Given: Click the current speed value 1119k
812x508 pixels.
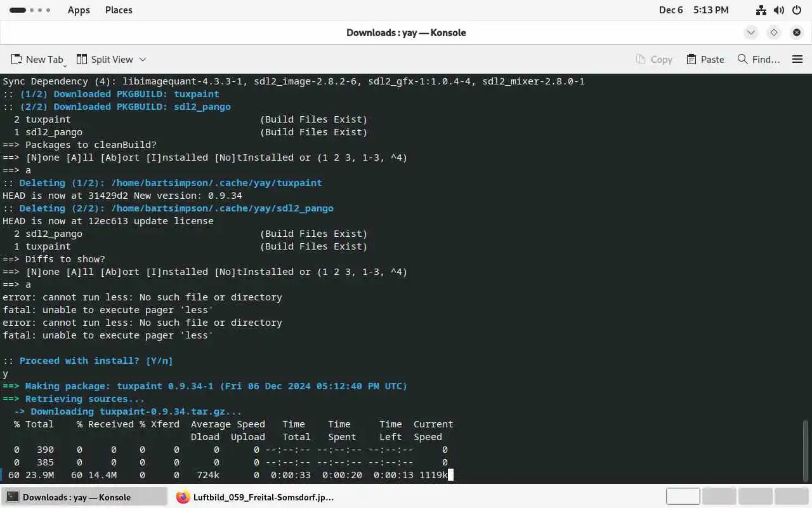Looking at the screenshot, I should tap(433, 475).
